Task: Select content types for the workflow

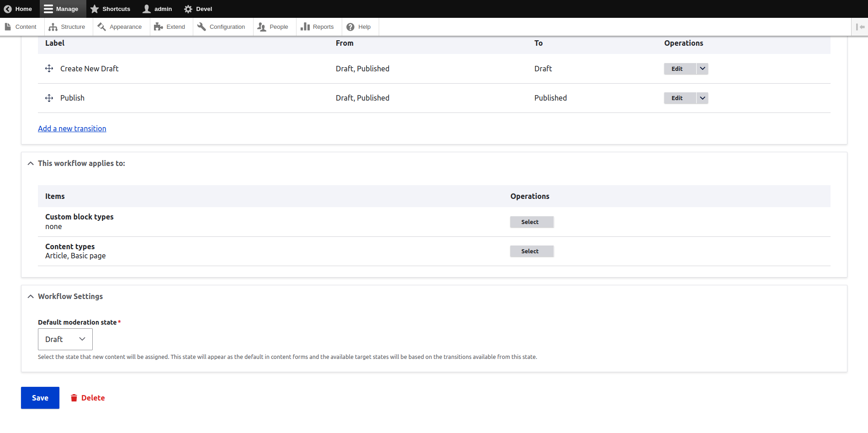Action: pyautogui.click(x=531, y=251)
